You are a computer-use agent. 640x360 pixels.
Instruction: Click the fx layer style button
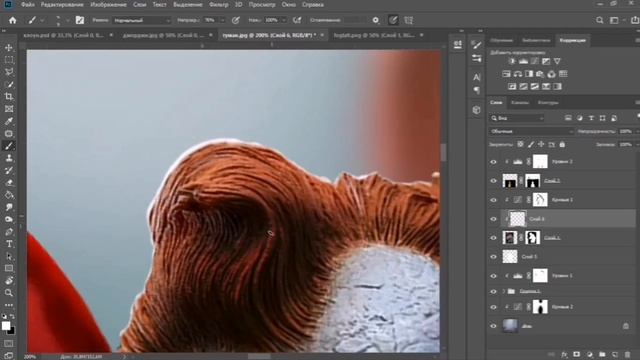coord(564,354)
